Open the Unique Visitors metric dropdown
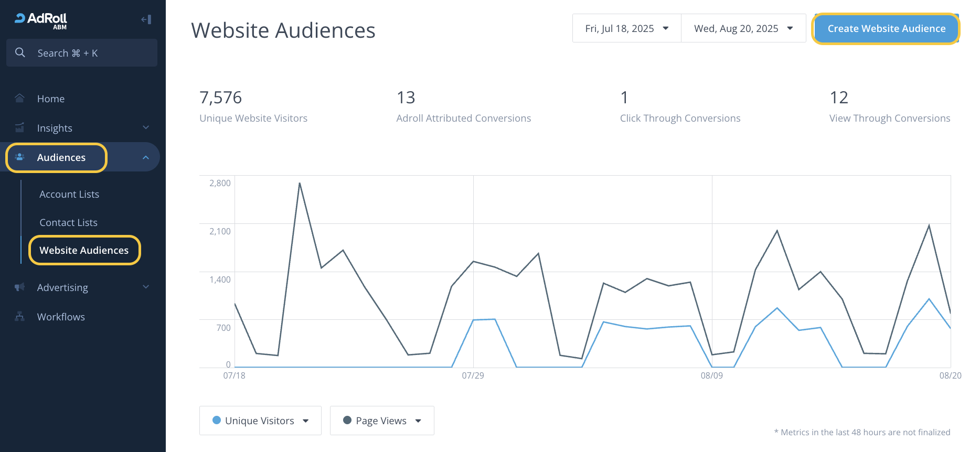Viewport: 980px width, 452px height. click(x=260, y=421)
